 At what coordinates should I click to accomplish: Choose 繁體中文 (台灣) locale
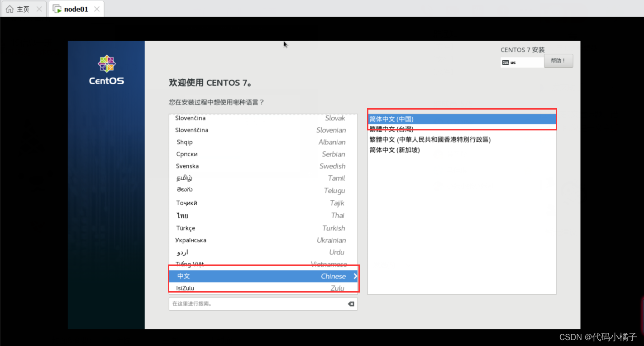tap(462, 130)
